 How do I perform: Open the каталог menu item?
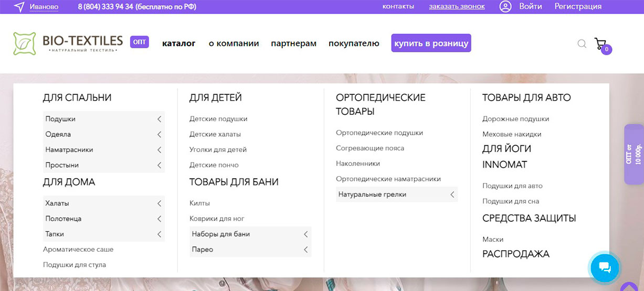click(x=178, y=44)
